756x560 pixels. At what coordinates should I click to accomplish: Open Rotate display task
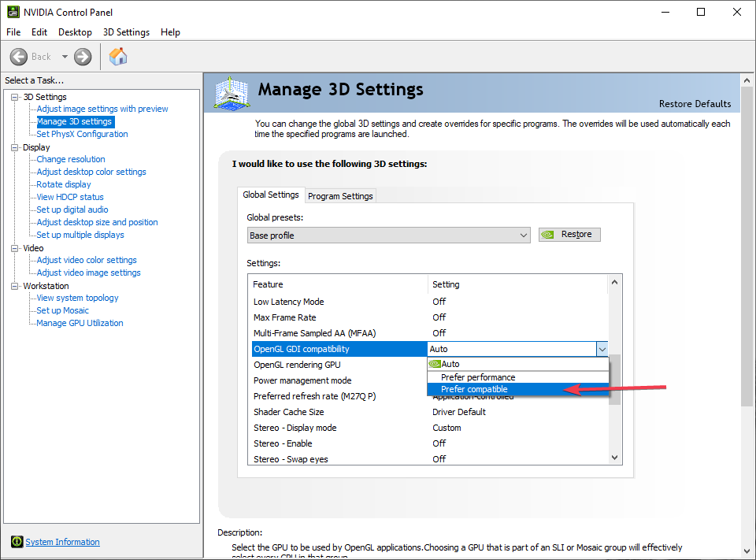pyautogui.click(x=64, y=184)
